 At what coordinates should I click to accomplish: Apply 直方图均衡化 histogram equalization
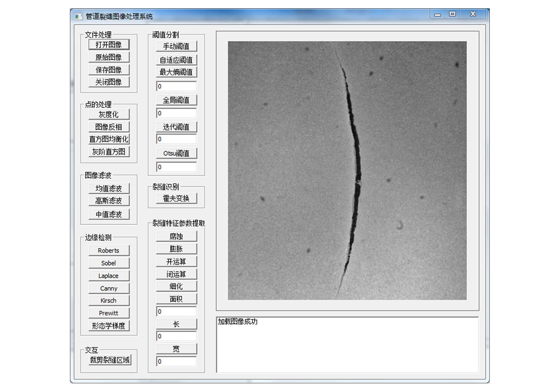point(109,139)
